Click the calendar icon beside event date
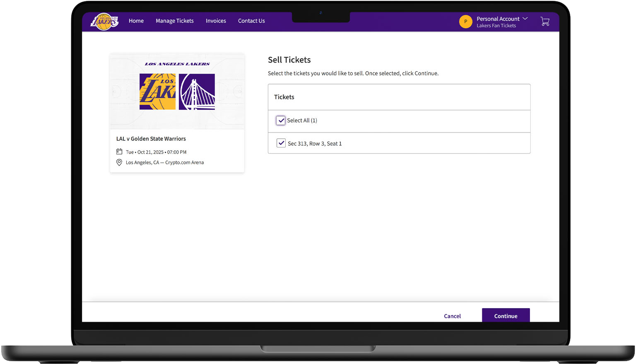The width and height of the screenshot is (636, 364). tap(119, 152)
